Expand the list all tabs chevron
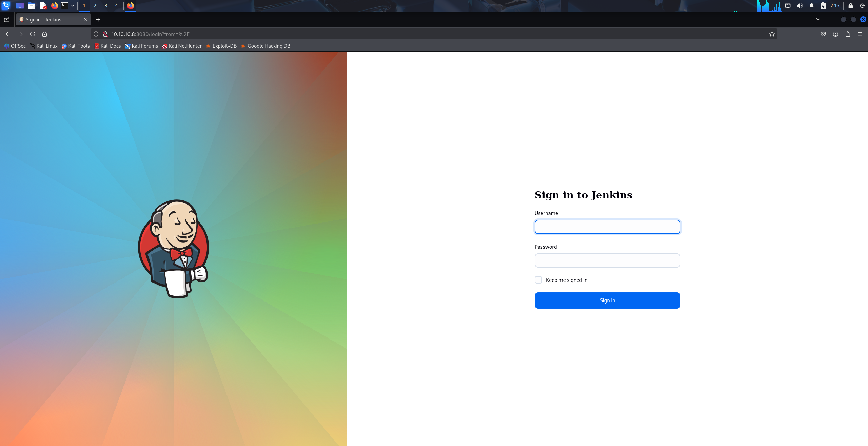868x446 pixels. [x=818, y=19]
